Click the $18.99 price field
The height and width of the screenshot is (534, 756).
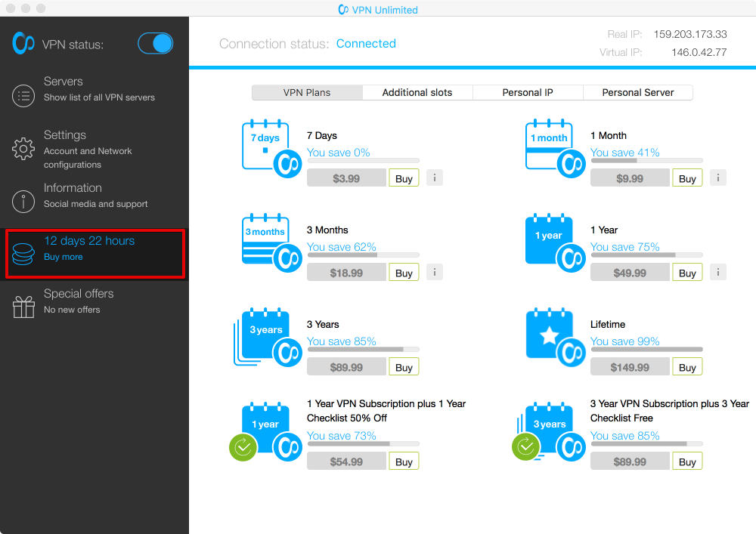(x=347, y=273)
